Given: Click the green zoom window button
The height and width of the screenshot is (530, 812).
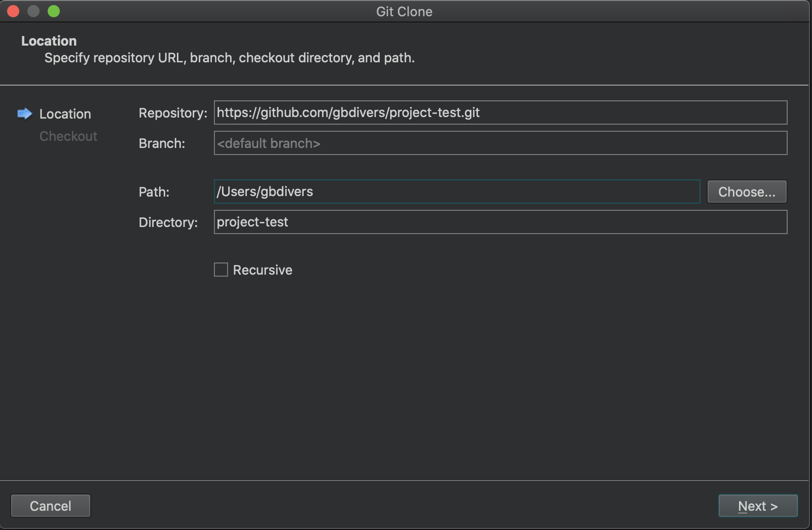Looking at the screenshot, I should point(54,11).
